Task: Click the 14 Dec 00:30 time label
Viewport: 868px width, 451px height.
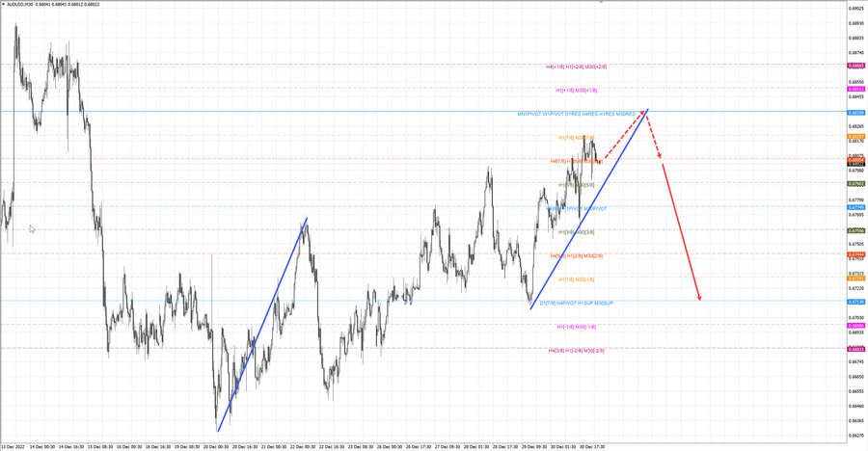Action: click(x=41, y=446)
